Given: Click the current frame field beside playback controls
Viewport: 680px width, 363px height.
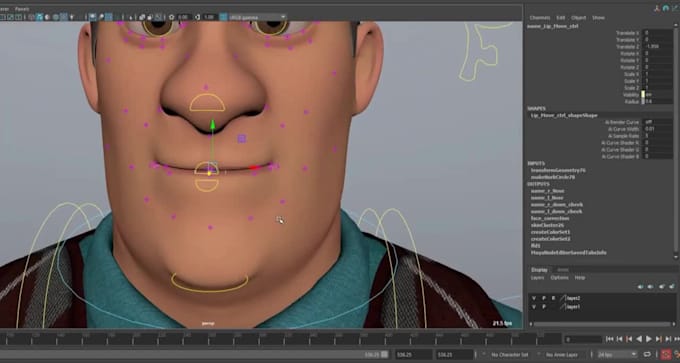Looking at the screenshot, I should point(584,339).
